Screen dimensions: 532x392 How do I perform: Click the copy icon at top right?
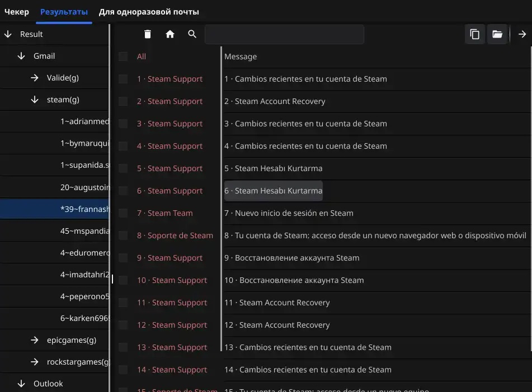(475, 34)
